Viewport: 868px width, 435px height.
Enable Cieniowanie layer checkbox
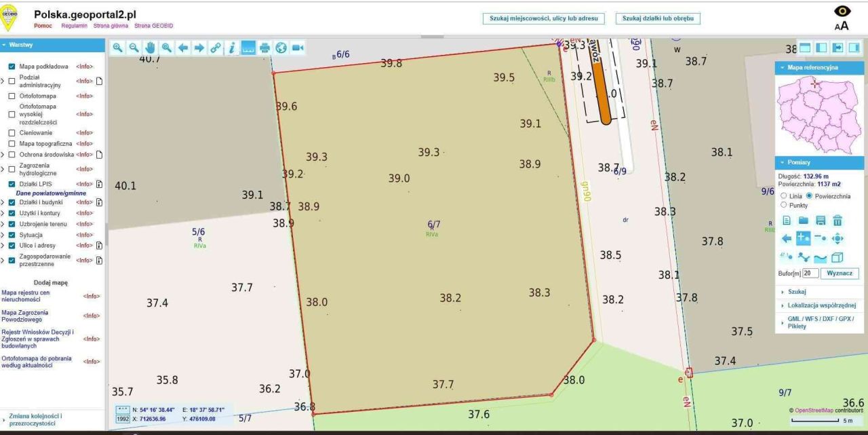pyautogui.click(x=12, y=132)
